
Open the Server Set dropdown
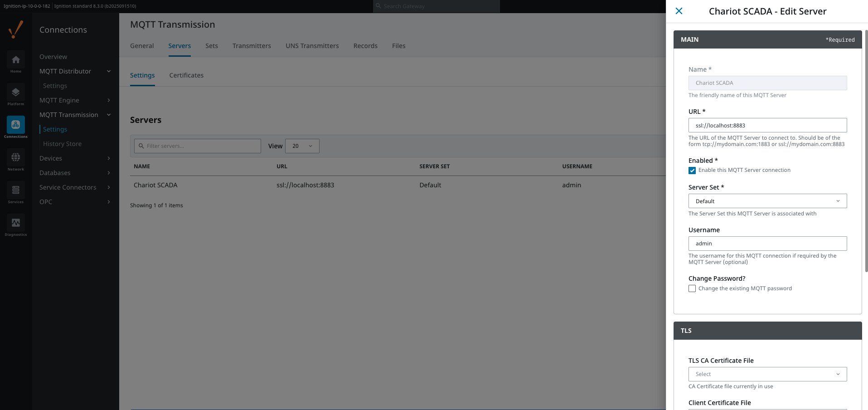coord(767,201)
